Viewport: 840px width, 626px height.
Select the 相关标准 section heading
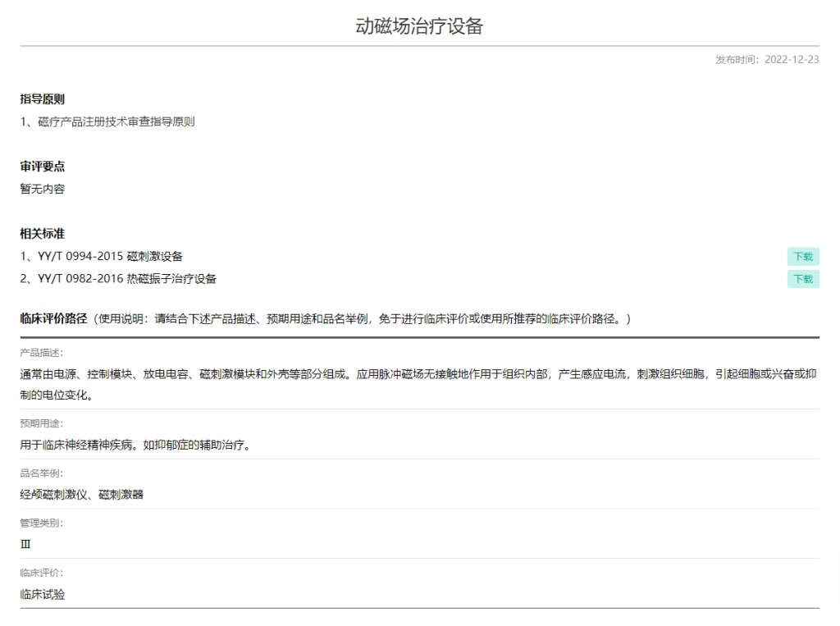43,234
